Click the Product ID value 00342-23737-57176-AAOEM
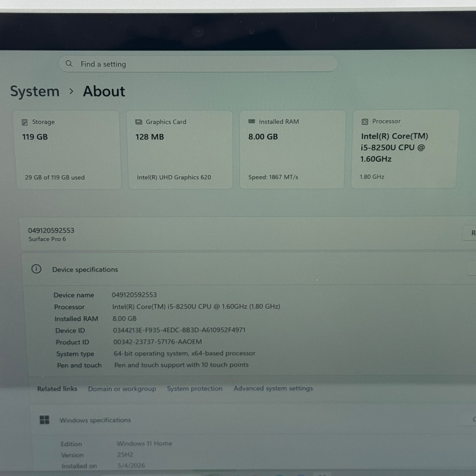The height and width of the screenshot is (476, 476). click(x=157, y=342)
